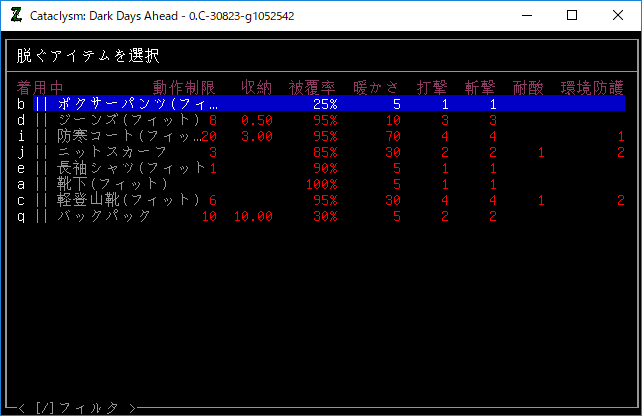This screenshot has height=416, width=642.
Task: Click the 動作制限 column header
Action: pyautogui.click(x=184, y=88)
